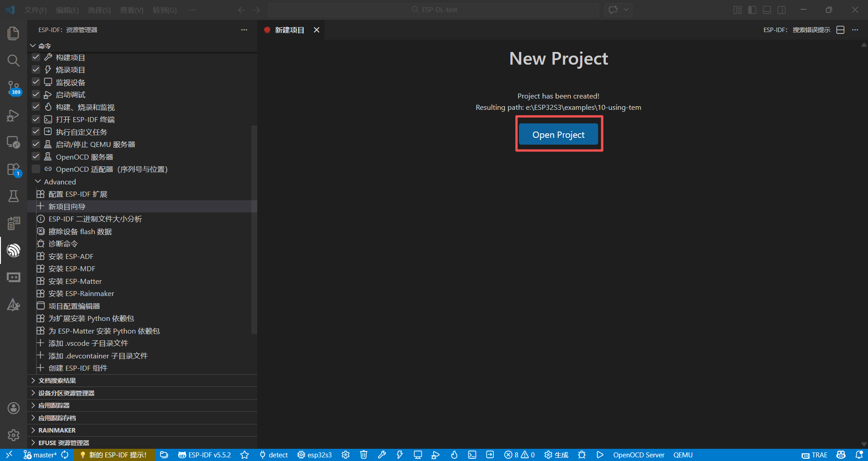The image size is (868, 461).
Task: Click the wrench build icon in status bar
Action: tap(382, 455)
